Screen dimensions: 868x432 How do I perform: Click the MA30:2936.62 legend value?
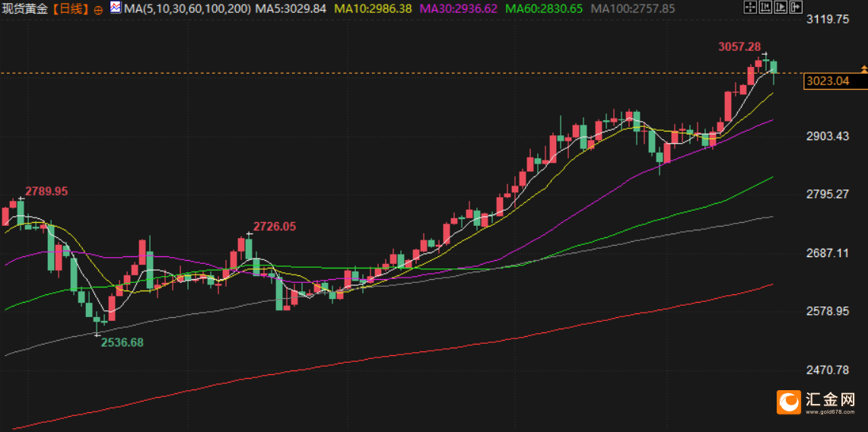[x=459, y=8]
